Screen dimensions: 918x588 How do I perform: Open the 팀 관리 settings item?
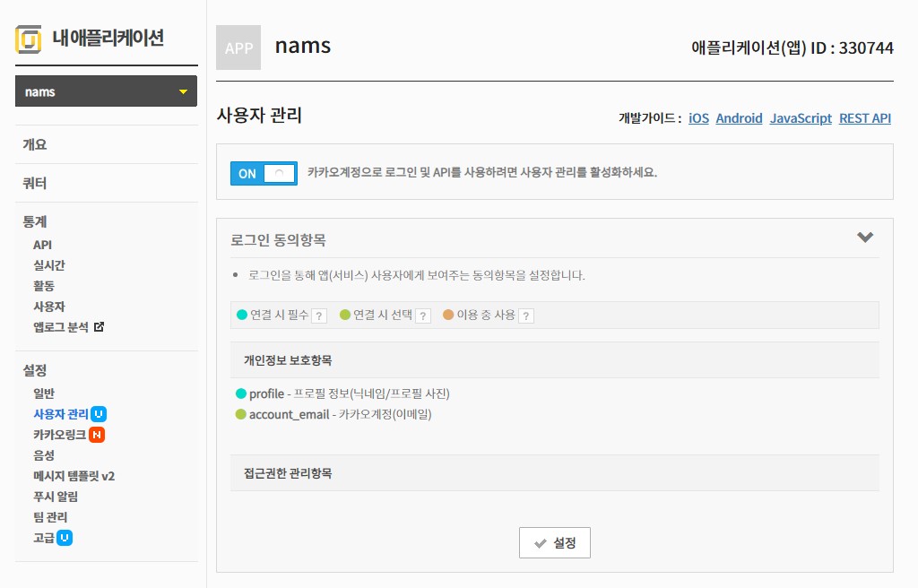[x=50, y=517]
